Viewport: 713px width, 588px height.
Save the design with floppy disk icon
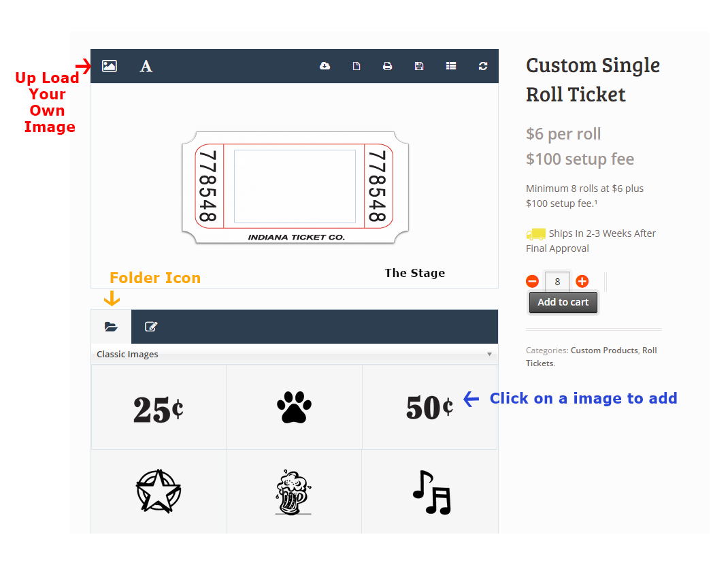(x=419, y=66)
